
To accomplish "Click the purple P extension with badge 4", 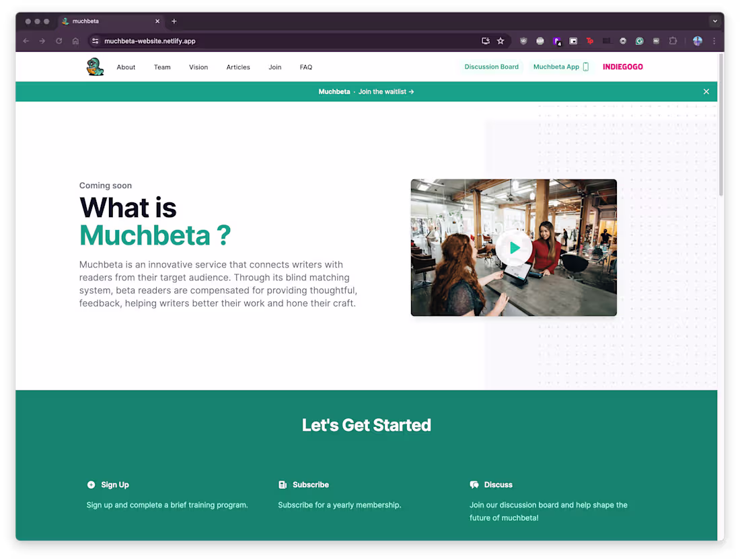I will (557, 41).
